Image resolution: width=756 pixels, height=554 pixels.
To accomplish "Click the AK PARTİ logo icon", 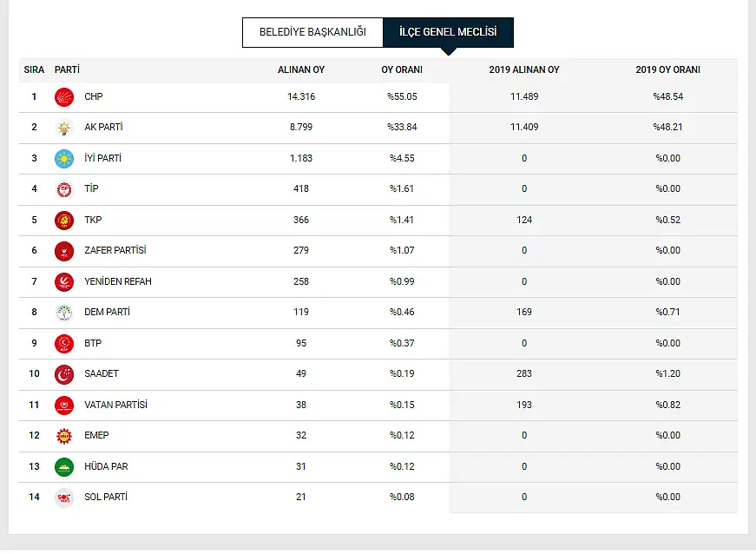I will click(x=64, y=128).
